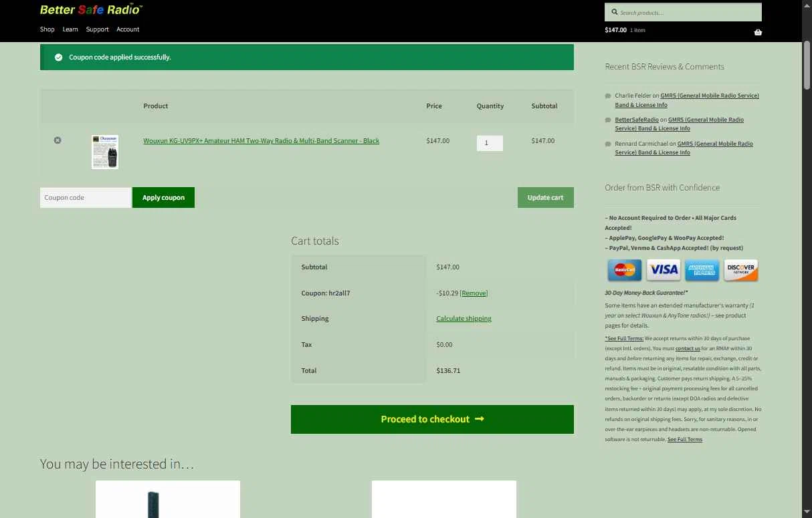The height and width of the screenshot is (518, 812).
Task: Remove the hr2all7 coupon
Action: point(474,293)
